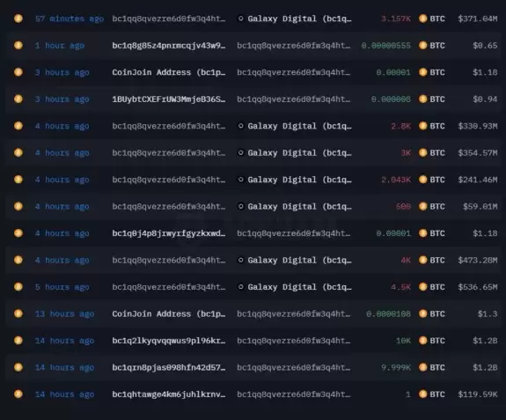
Task: Click the BTC token icon beside 3K
Action: (x=422, y=152)
